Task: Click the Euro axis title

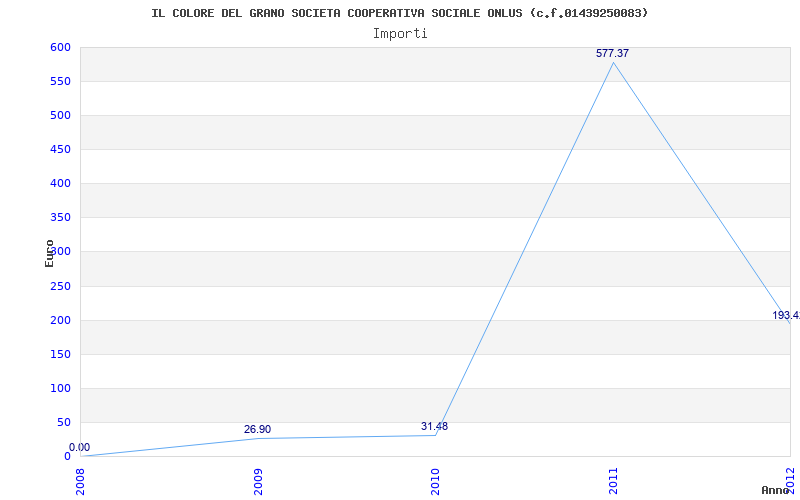Action: [49, 253]
